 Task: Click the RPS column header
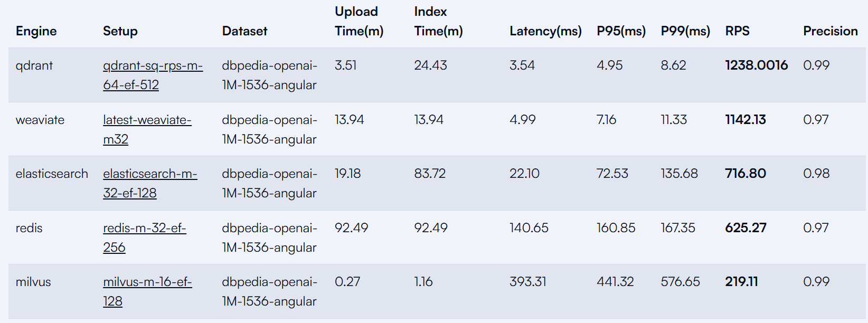tap(737, 31)
